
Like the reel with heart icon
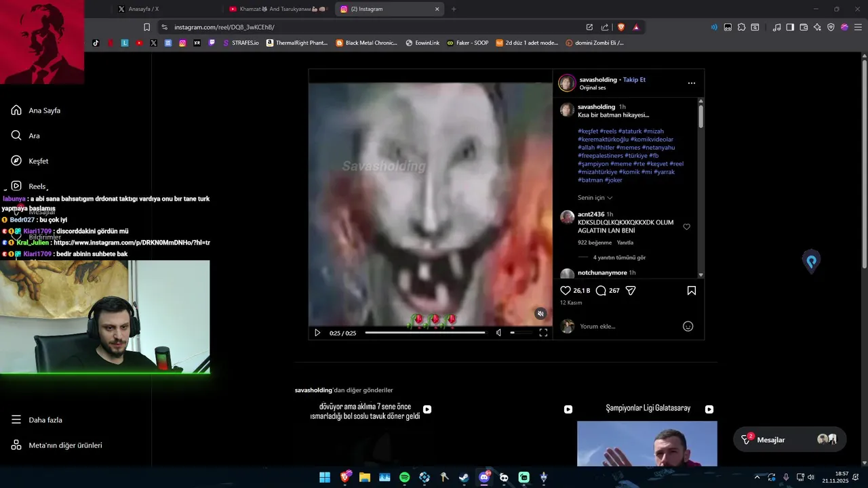click(x=566, y=291)
